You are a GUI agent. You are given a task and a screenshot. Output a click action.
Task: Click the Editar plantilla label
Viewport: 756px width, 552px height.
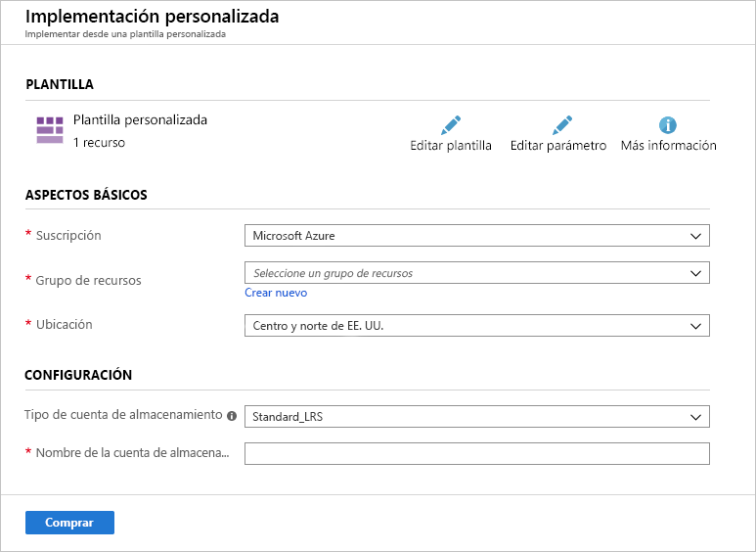451,145
